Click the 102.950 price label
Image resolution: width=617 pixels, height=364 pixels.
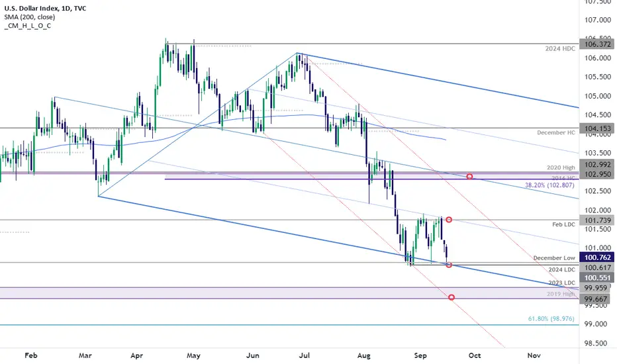click(x=597, y=174)
